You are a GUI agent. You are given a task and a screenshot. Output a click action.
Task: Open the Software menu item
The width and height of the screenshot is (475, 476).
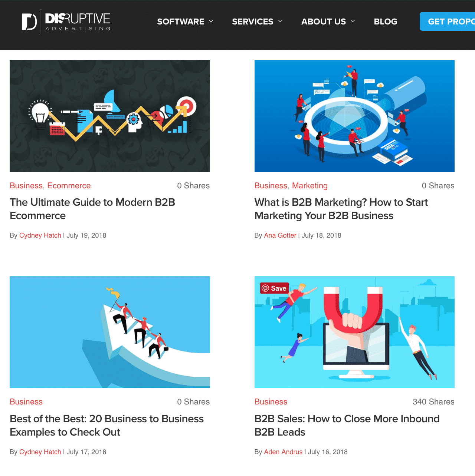pos(181,22)
